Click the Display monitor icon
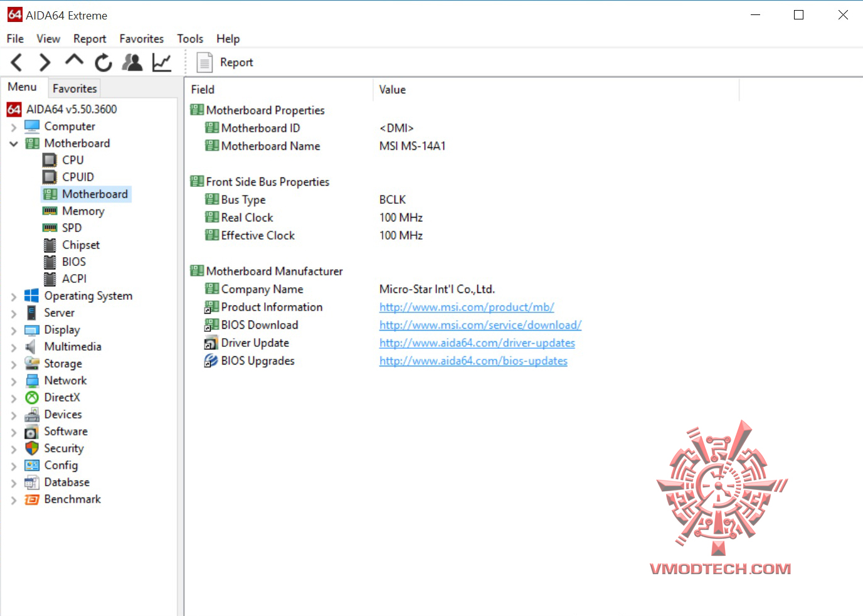This screenshot has height=616, width=863. tap(31, 330)
